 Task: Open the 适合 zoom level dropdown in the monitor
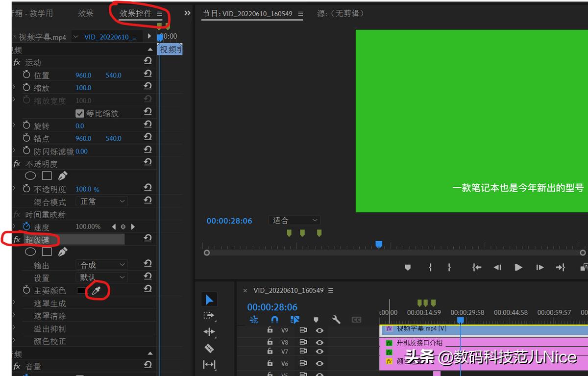294,220
